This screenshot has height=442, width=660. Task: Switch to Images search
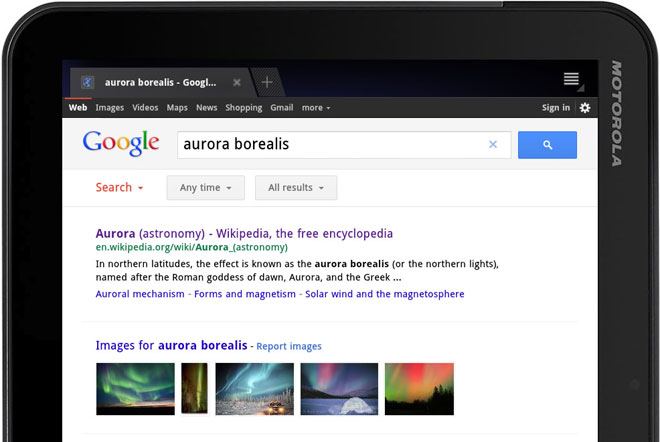pyautogui.click(x=109, y=108)
